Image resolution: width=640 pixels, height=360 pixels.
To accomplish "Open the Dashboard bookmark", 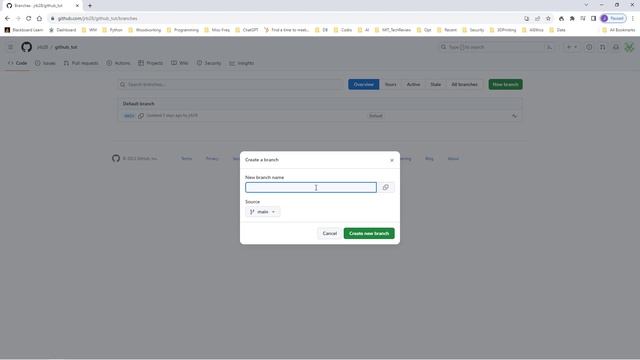I will pos(62,30).
